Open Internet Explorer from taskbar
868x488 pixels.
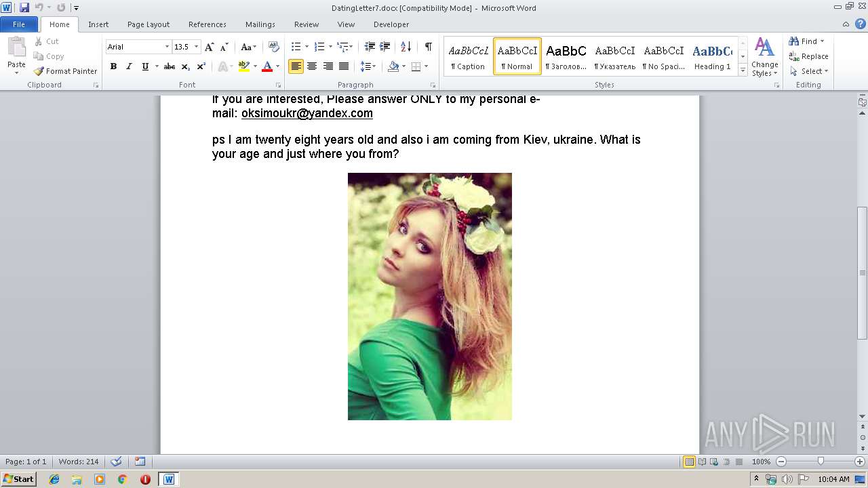coord(54,479)
